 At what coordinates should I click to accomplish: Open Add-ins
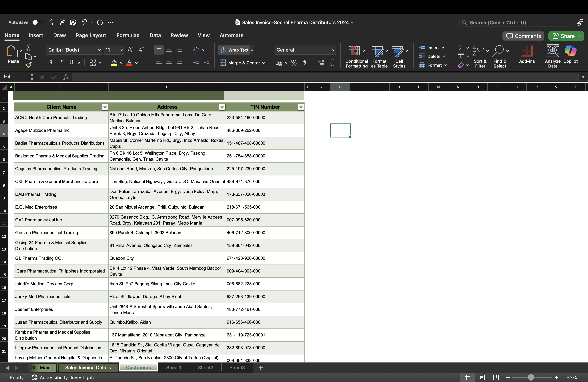(x=527, y=54)
